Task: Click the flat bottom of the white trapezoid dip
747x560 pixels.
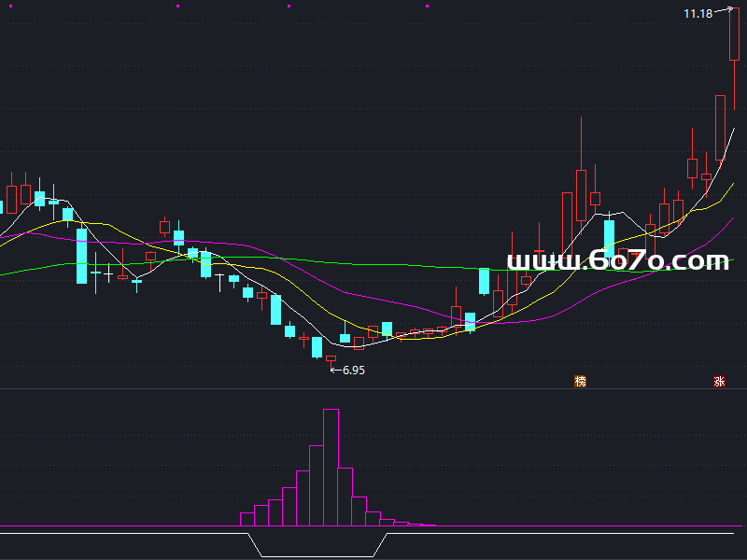Action: (317, 556)
